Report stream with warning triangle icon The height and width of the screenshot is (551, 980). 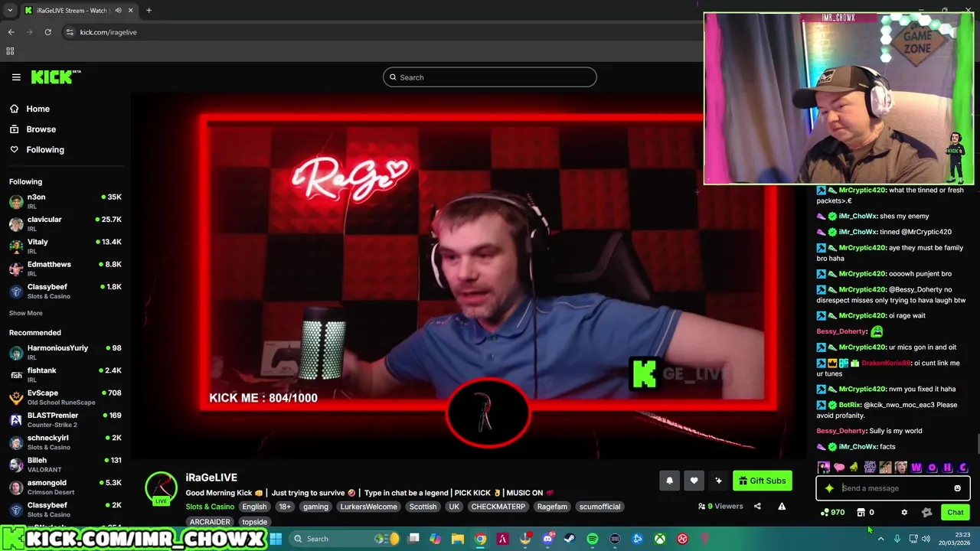click(782, 506)
